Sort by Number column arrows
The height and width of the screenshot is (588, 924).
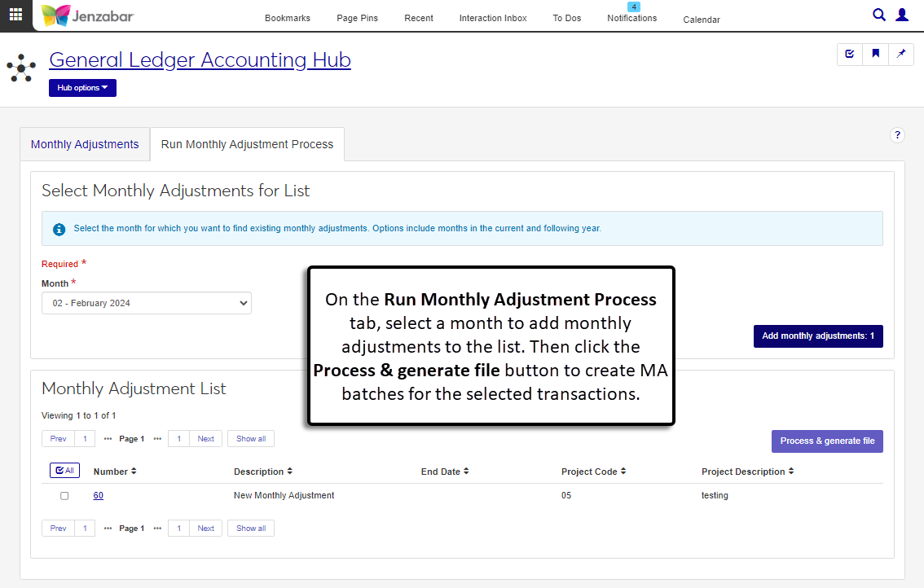pos(134,472)
